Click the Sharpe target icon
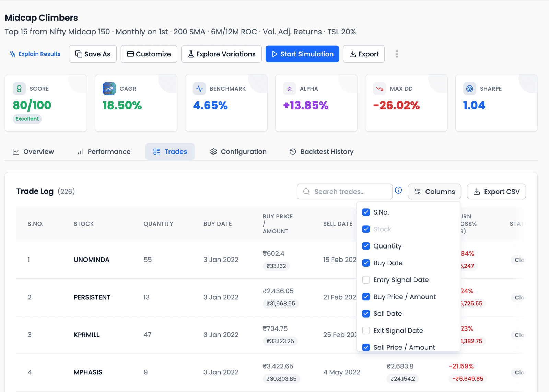Image resolution: width=549 pixels, height=392 pixels. 469,89
